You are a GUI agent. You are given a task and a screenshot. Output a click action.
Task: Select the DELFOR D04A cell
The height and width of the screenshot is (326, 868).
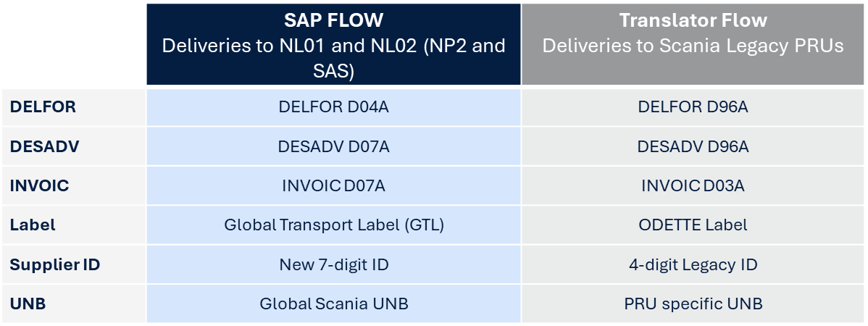(x=333, y=107)
